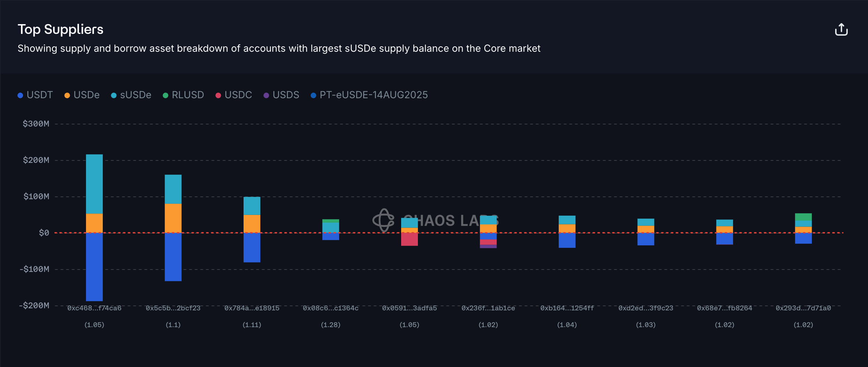The width and height of the screenshot is (868, 367).
Task: Click the account label 0xc468...f74ca6
Action: click(x=94, y=308)
